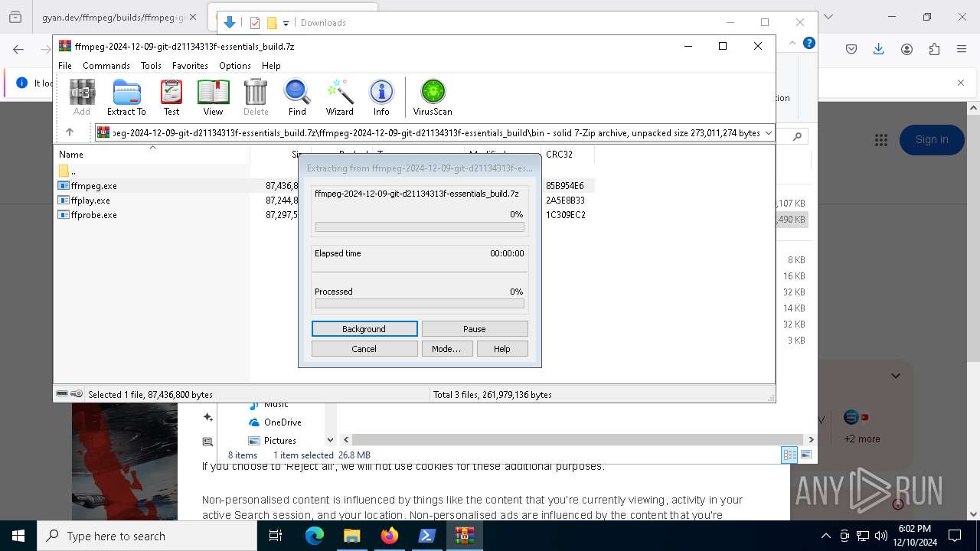Cancel the extraction
Viewport: 980px width, 551px height.
[364, 349]
